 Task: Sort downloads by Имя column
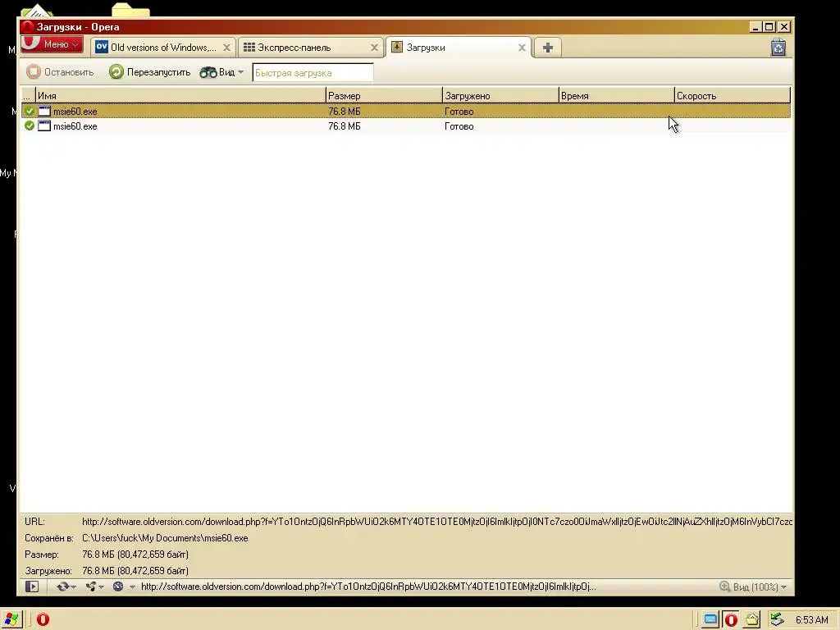pyautogui.click(x=180, y=95)
